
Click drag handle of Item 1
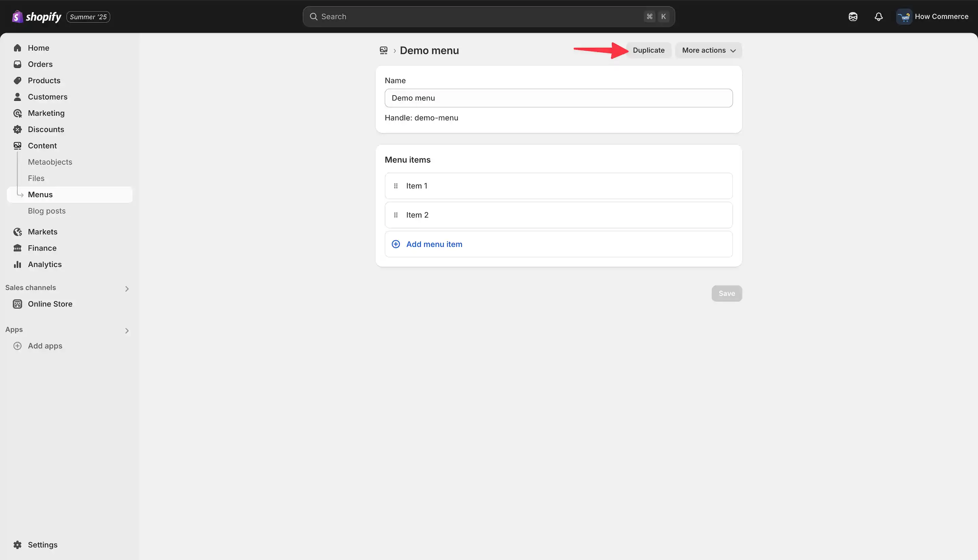click(x=396, y=186)
